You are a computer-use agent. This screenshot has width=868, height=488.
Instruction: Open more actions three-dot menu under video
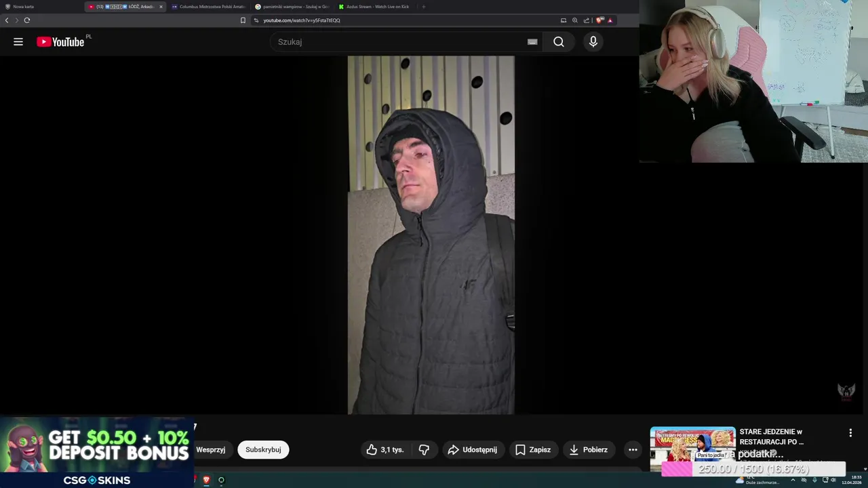(633, 449)
